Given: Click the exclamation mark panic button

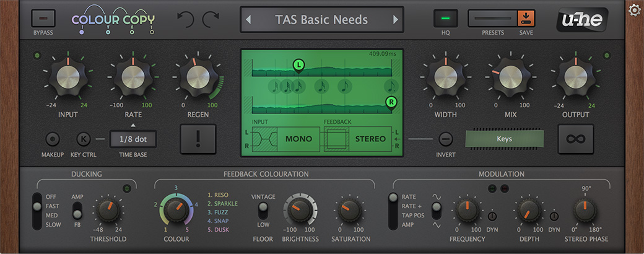Looking at the screenshot, I should coord(198,139).
